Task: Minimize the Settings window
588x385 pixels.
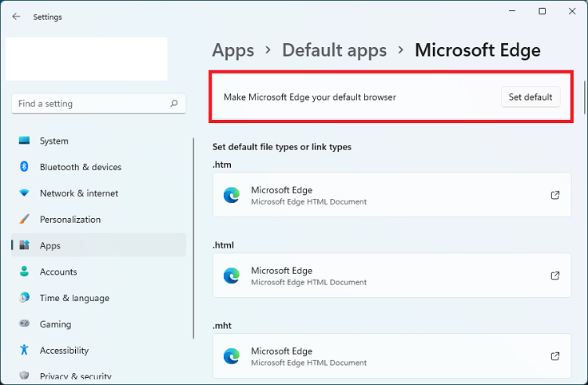Action: 512,11
